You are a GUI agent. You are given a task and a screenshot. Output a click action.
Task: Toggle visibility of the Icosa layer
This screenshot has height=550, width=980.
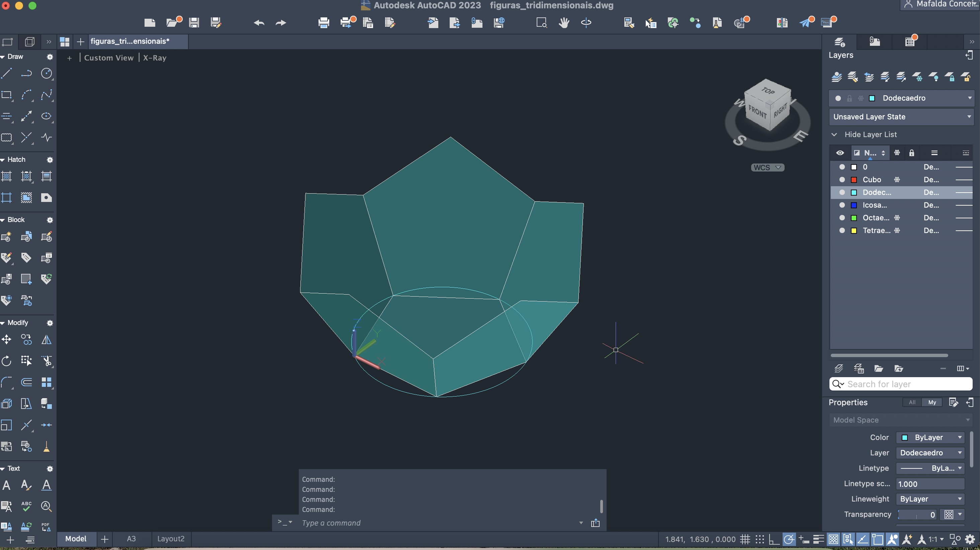842,205
